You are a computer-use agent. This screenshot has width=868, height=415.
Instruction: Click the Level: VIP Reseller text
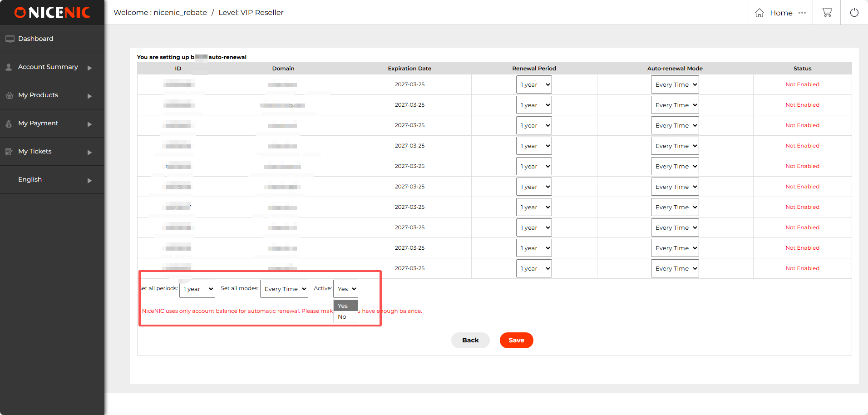(x=251, y=13)
